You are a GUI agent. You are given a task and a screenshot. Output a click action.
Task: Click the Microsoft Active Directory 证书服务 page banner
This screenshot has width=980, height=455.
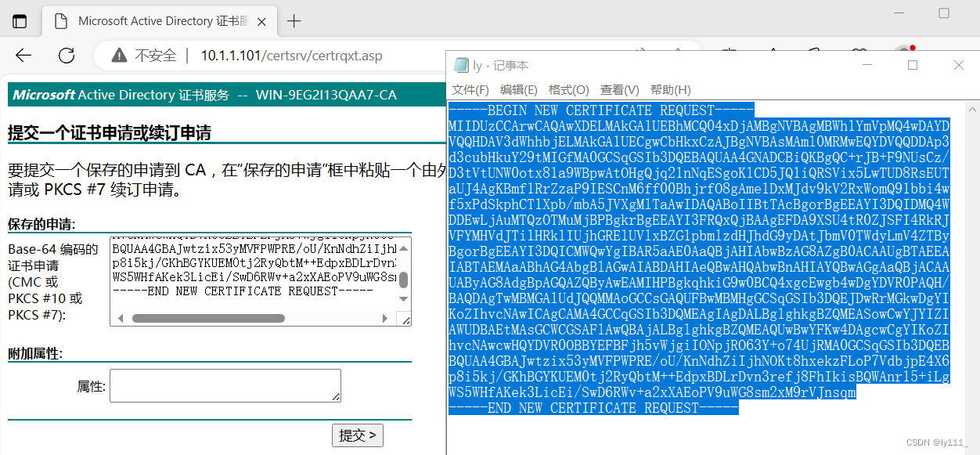click(x=226, y=95)
